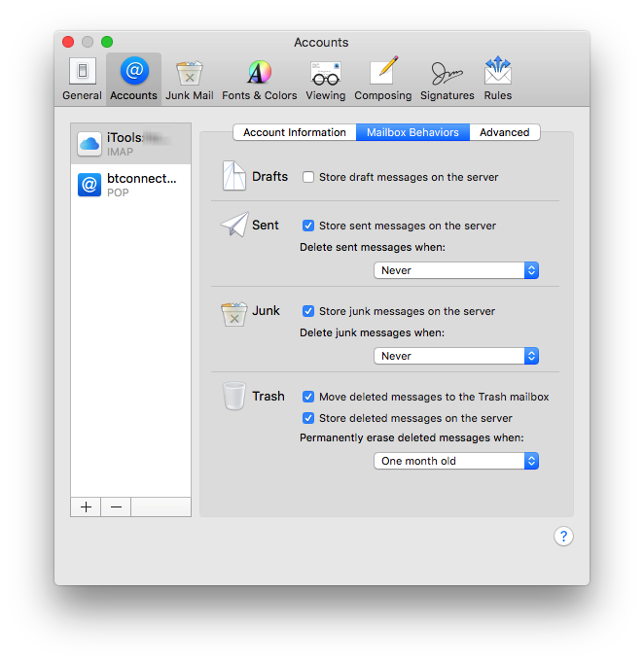Disable Move deleted messages to Trash mailbox
644x663 pixels.
(x=308, y=397)
